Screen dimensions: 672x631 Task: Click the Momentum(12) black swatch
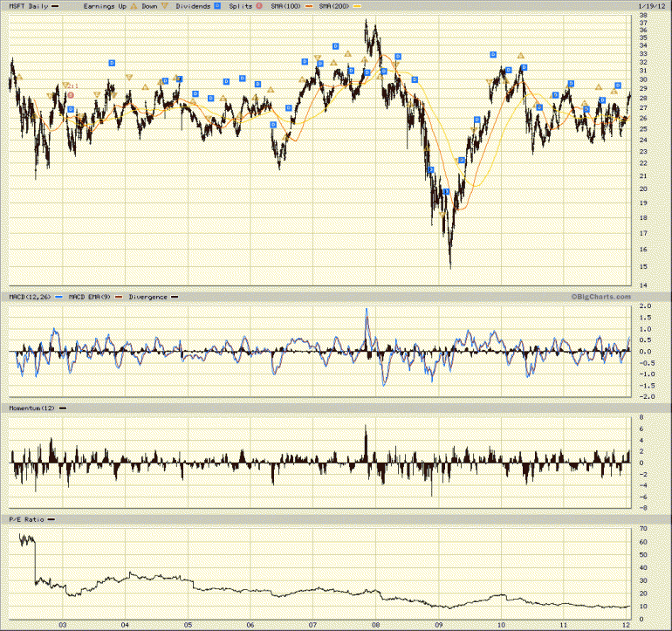point(63,408)
